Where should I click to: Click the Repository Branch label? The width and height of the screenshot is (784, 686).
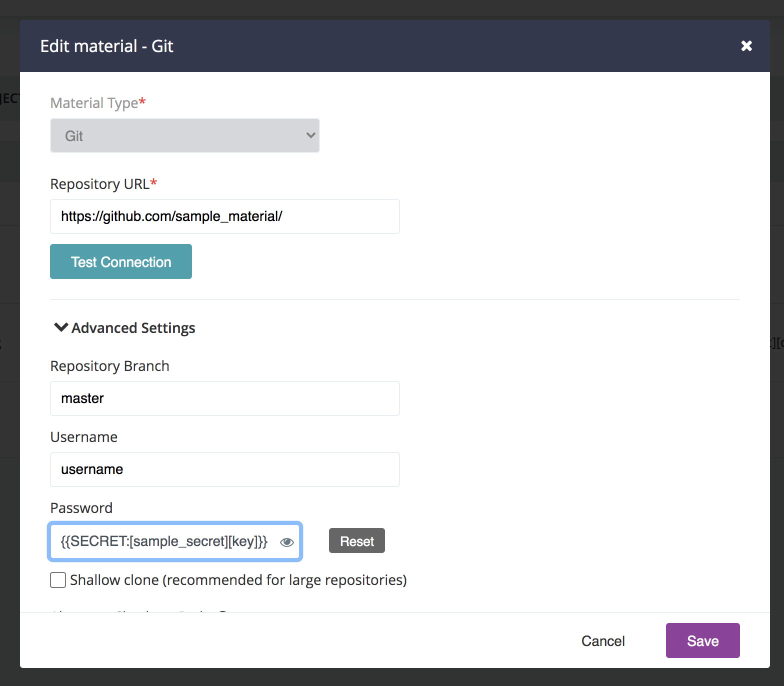click(110, 366)
